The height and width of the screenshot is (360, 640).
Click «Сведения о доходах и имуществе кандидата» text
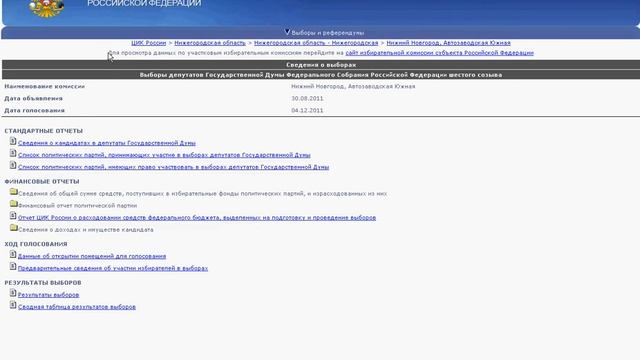86,230
